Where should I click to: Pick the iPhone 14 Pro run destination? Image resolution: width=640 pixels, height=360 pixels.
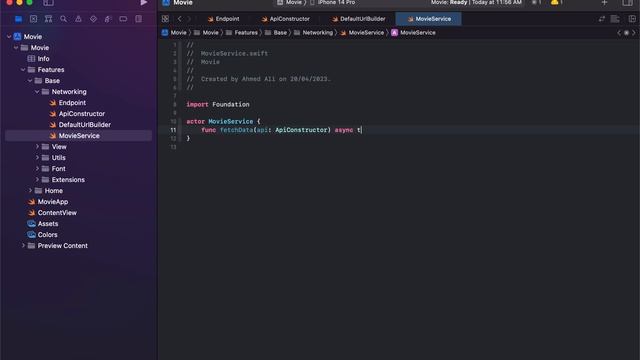[x=332, y=2]
